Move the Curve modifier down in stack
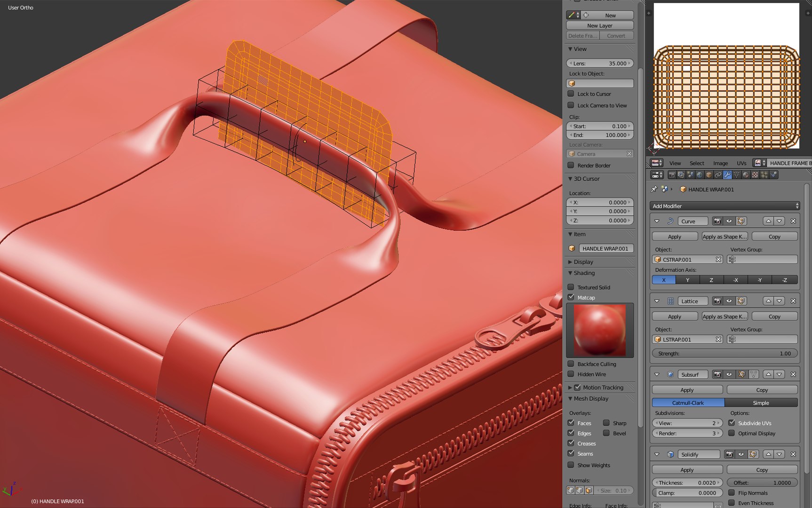 point(780,221)
